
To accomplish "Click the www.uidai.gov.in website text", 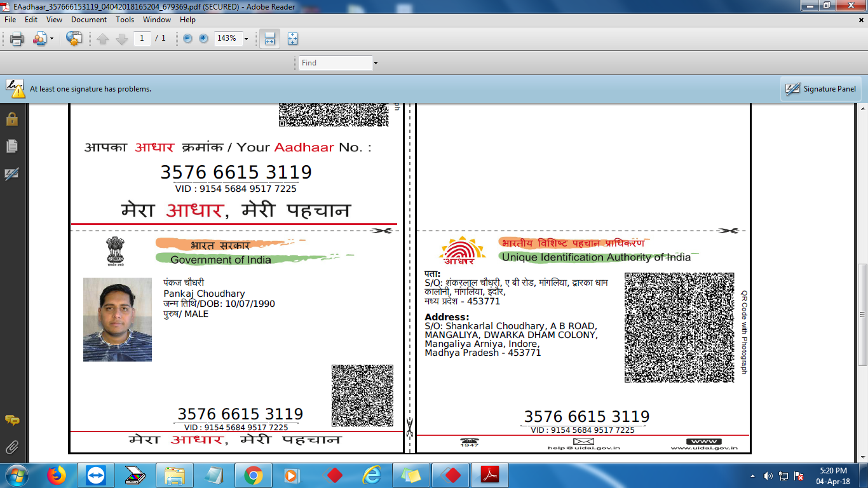I will 704,448.
